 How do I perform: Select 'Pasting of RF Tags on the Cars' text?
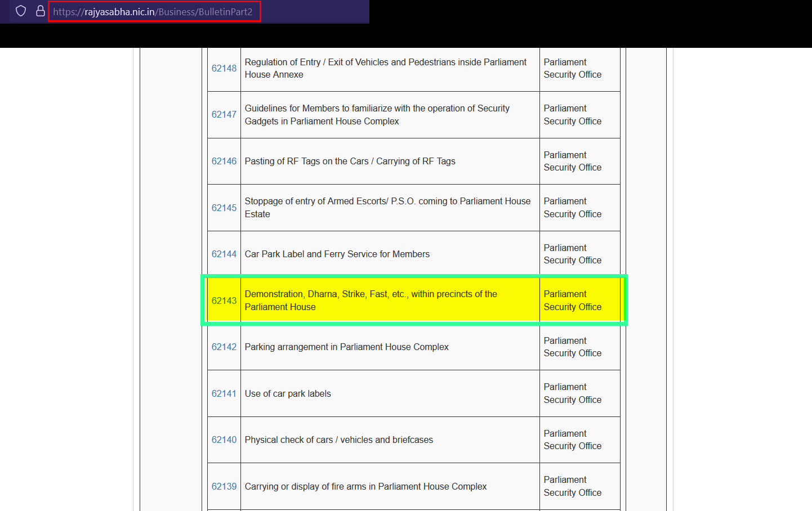point(350,161)
